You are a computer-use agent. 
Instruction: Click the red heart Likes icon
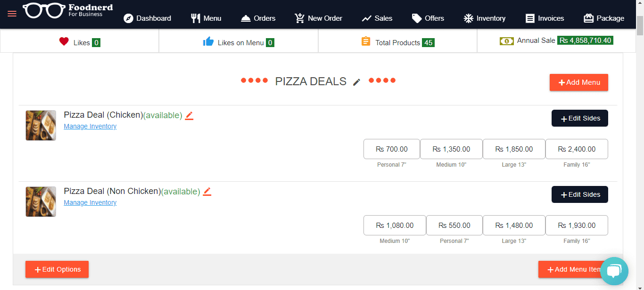pyautogui.click(x=64, y=42)
